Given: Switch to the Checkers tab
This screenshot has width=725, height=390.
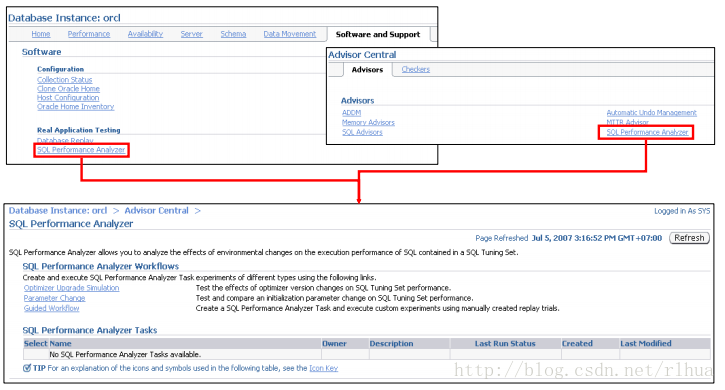Looking at the screenshot, I should coord(416,69).
